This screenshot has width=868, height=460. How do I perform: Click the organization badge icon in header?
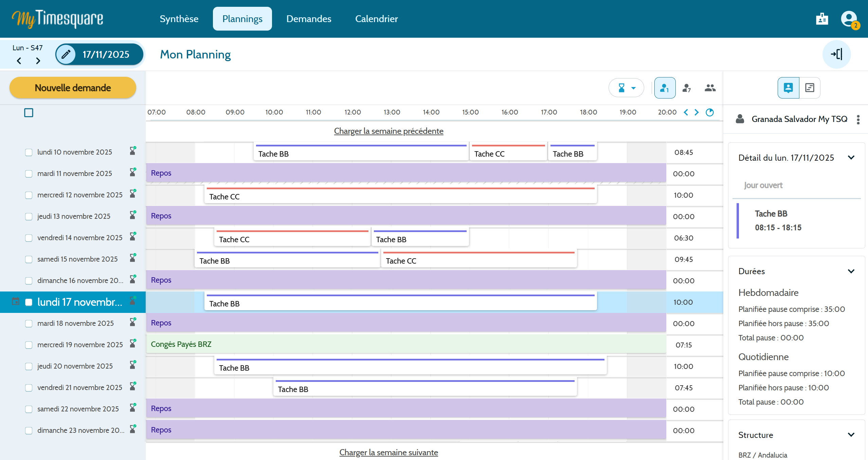point(822,19)
